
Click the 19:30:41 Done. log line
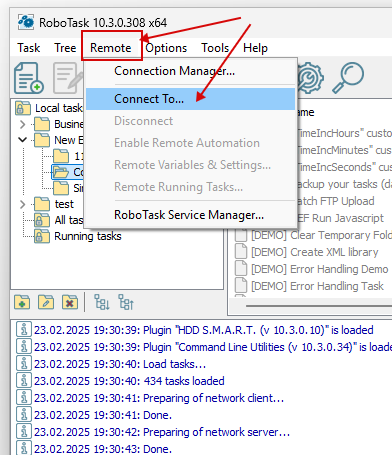coord(103,415)
